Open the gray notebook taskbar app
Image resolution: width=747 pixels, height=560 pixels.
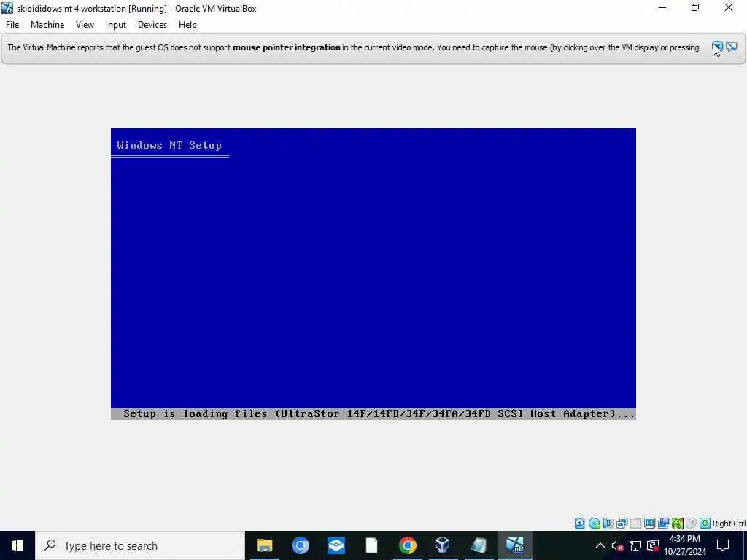[479, 545]
